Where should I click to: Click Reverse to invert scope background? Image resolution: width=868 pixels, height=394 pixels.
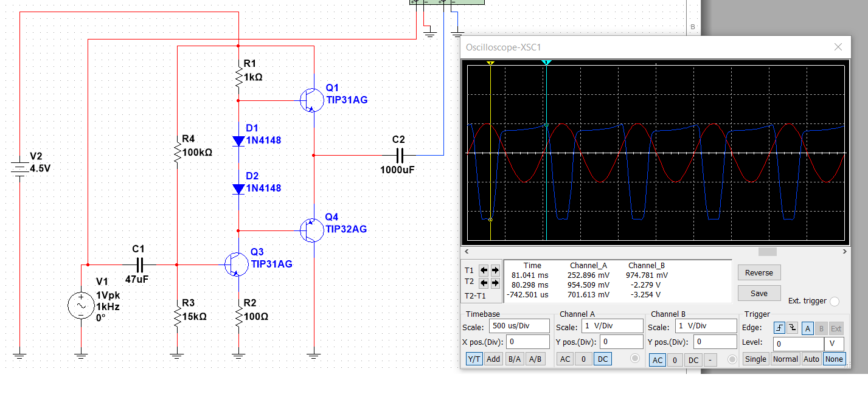(x=759, y=272)
